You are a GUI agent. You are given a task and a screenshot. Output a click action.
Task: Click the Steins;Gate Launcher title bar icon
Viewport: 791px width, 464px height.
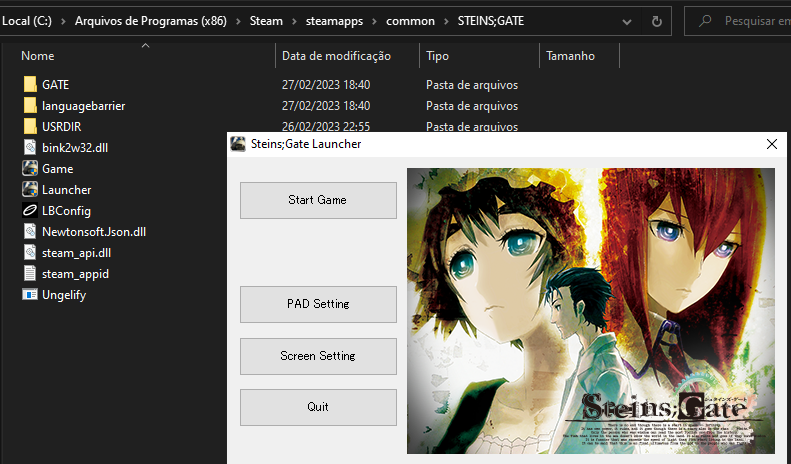coord(238,144)
